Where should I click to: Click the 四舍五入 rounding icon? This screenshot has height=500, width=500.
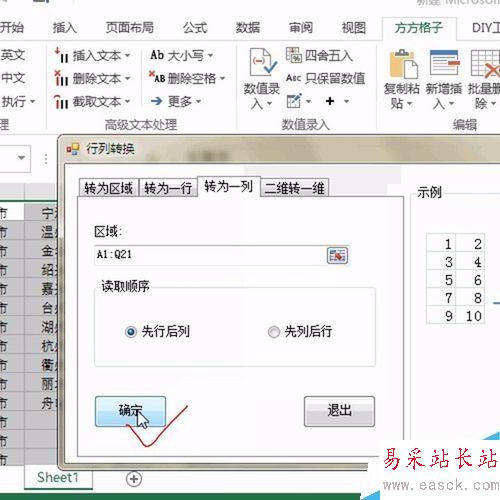(x=293, y=55)
